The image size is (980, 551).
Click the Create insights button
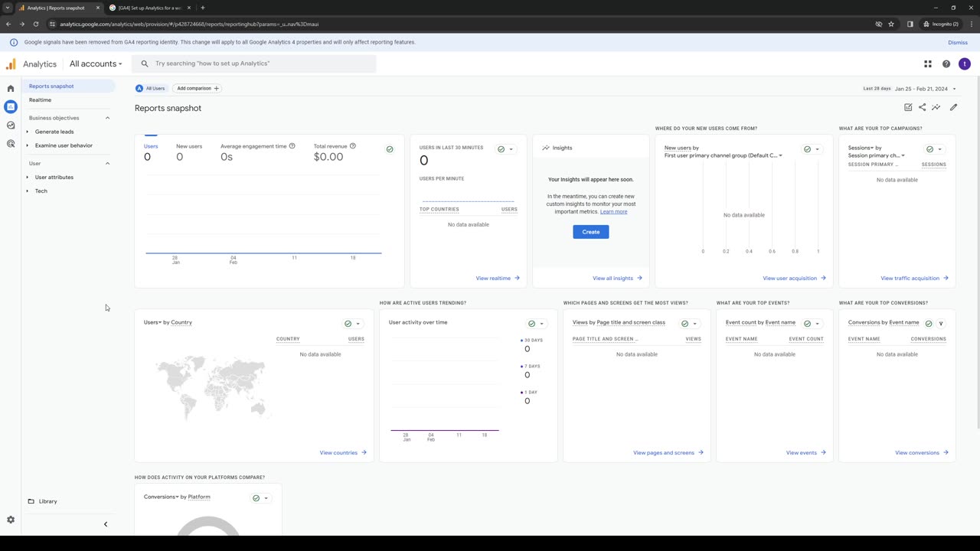coord(591,232)
